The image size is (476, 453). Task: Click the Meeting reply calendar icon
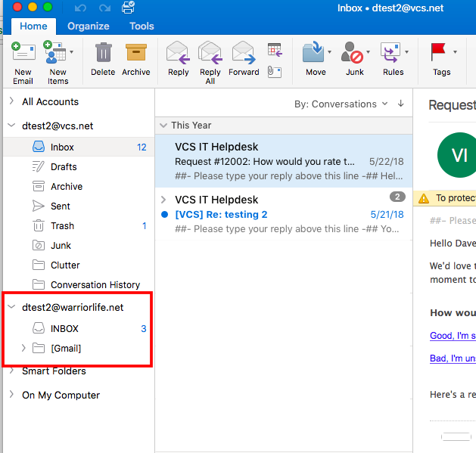click(x=275, y=50)
